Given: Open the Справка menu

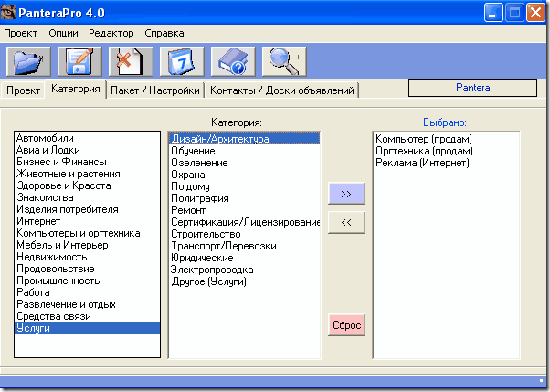Looking at the screenshot, I should [x=164, y=33].
